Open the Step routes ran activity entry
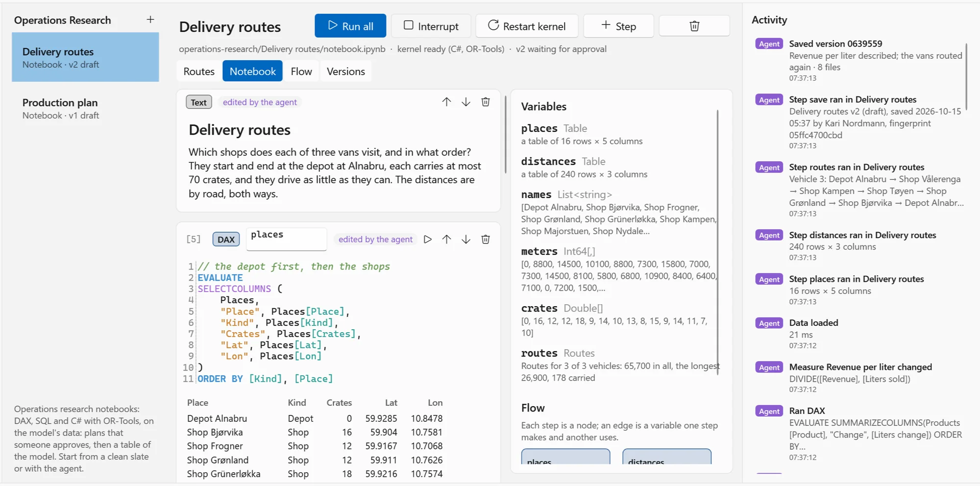This screenshot has width=980, height=486. 859,190
